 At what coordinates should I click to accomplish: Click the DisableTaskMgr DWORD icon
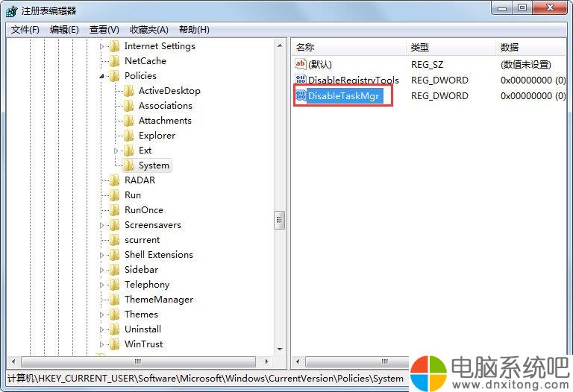coord(301,95)
